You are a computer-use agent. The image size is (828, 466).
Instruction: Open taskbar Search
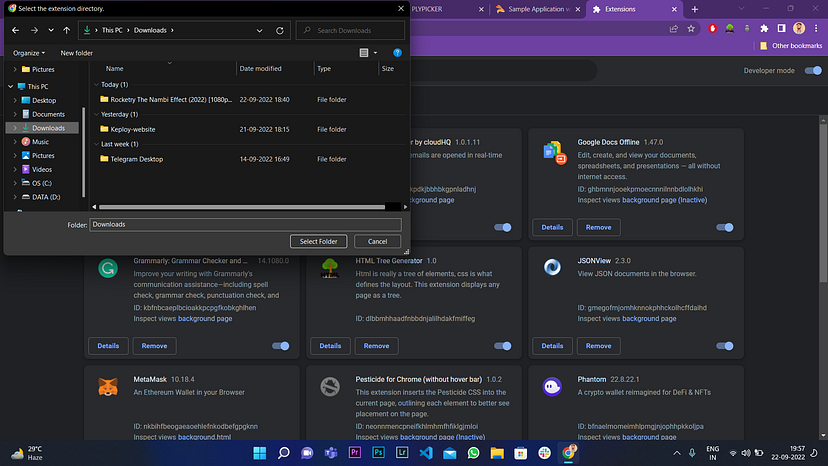[x=284, y=453]
